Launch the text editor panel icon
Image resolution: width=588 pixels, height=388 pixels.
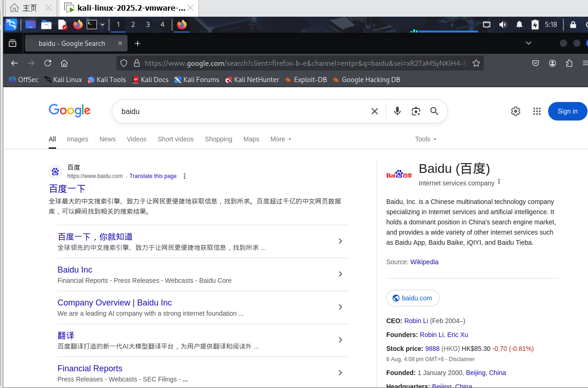click(x=62, y=25)
